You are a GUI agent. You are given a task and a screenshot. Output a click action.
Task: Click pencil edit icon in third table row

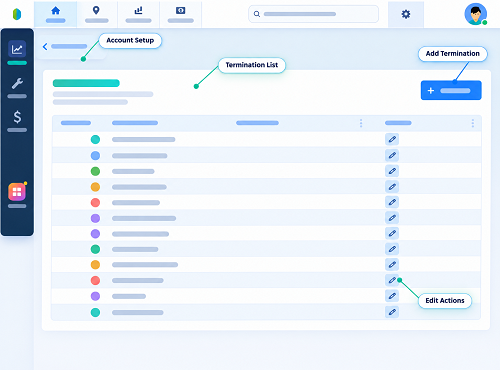[x=392, y=171]
